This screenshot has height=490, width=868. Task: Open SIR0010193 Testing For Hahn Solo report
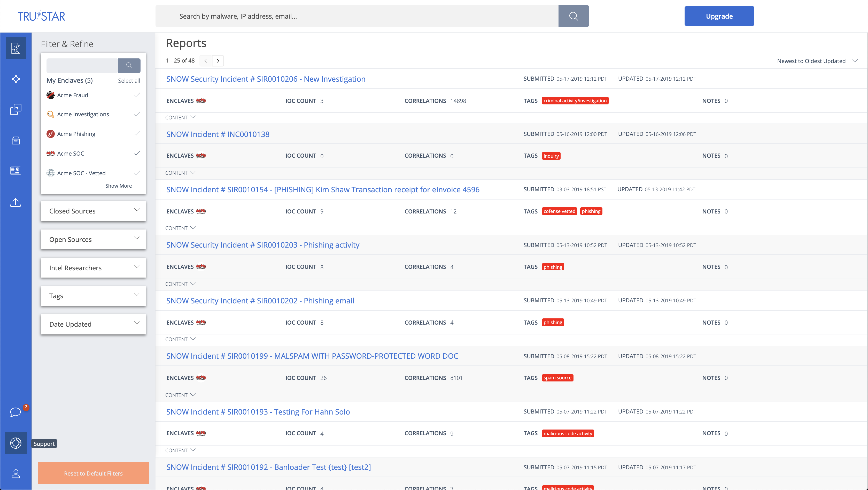(x=258, y=411)
